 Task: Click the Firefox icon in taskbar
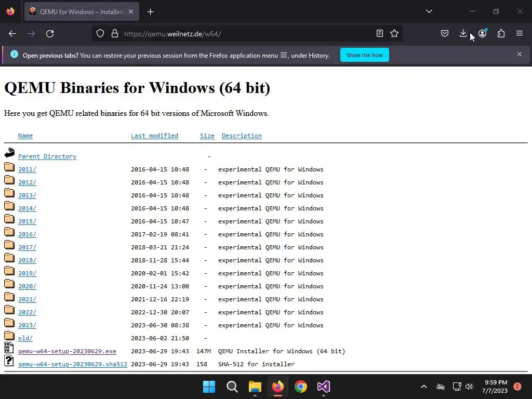(278, 387)
